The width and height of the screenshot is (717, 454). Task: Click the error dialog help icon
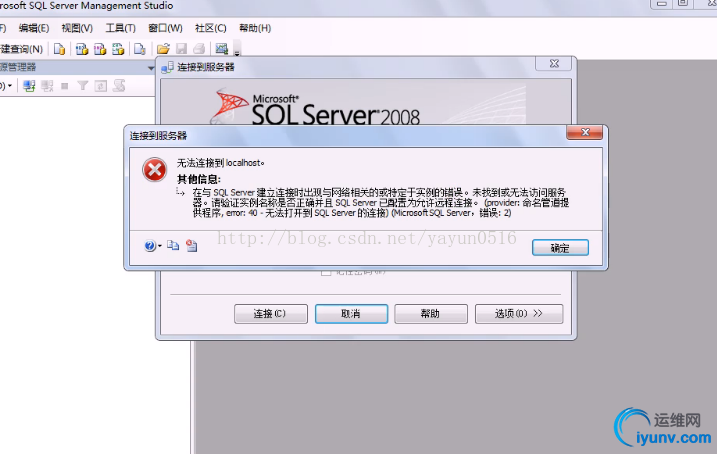[x=150, y=246]
